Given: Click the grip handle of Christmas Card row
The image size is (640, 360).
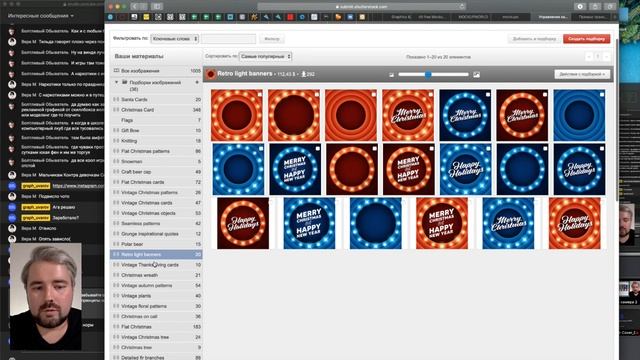Looking at the screenshot, I should click(116, 110).
